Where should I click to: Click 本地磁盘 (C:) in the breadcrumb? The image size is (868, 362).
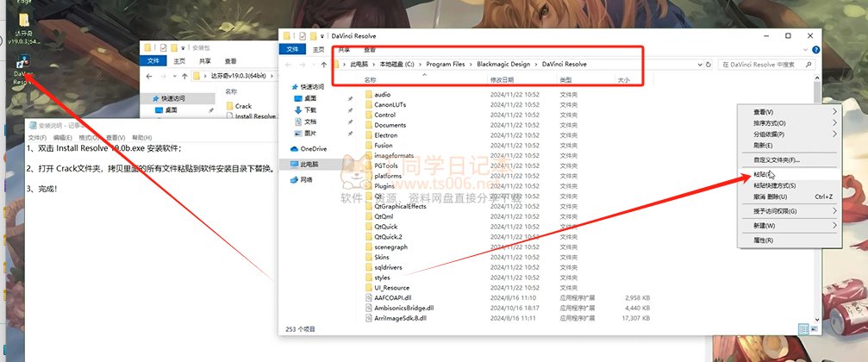click(397, 64)
